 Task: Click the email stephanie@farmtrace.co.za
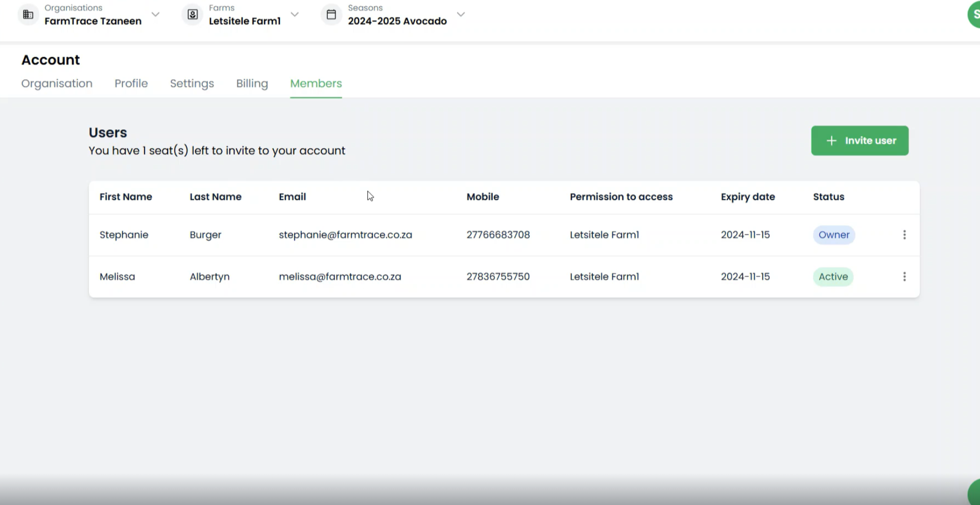(x=345, y=235)
